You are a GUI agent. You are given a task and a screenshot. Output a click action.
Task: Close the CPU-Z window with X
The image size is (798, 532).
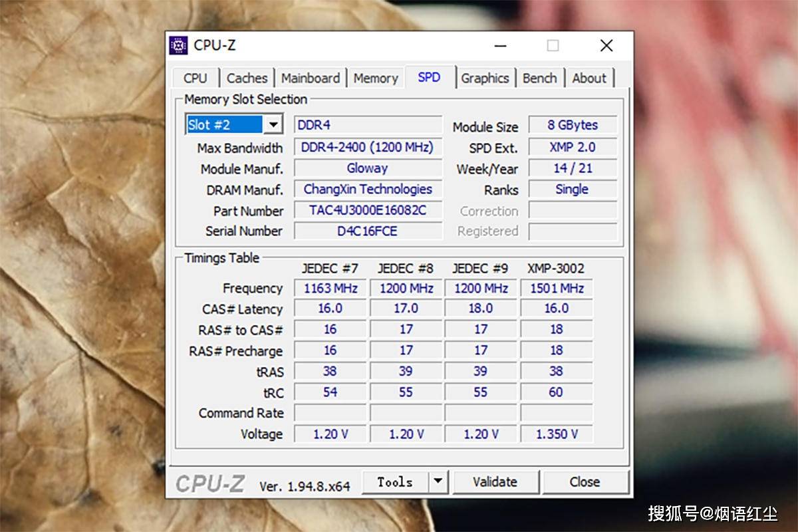pyautogui.click(x=606, y=45)
